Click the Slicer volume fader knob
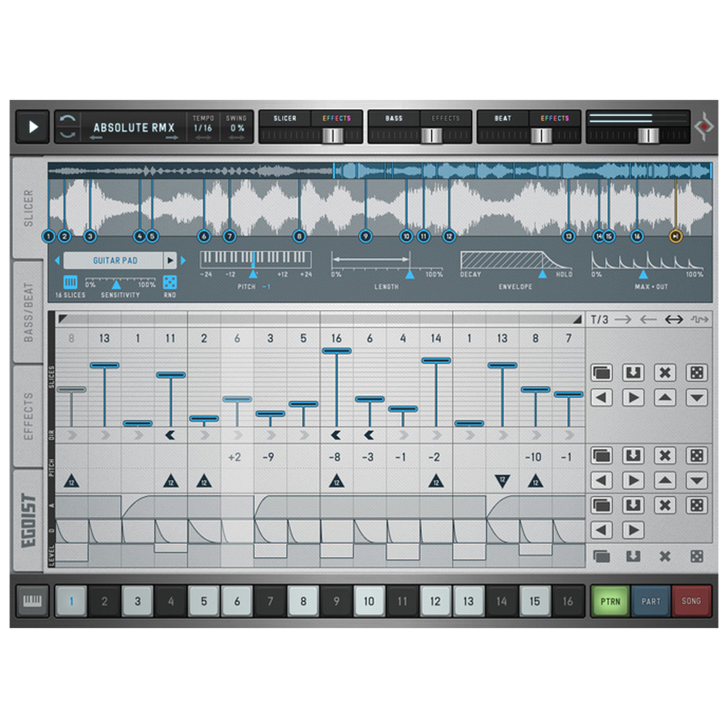The height and width of the screenshot is (728, 728). 333,135
